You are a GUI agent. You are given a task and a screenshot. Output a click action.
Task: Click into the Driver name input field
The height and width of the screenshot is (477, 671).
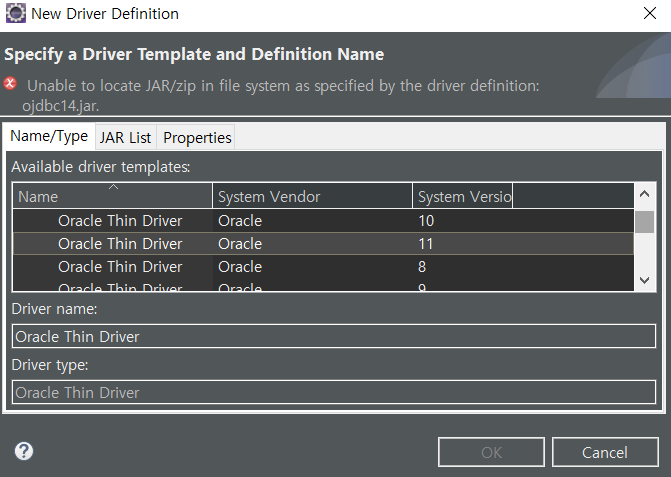pos(334,336)
